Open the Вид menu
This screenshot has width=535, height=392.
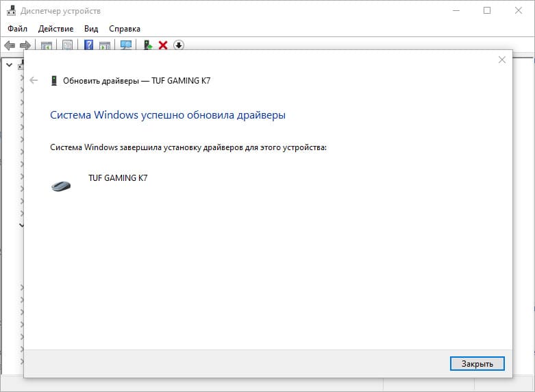pyautogui.click(x=91, y=29)
